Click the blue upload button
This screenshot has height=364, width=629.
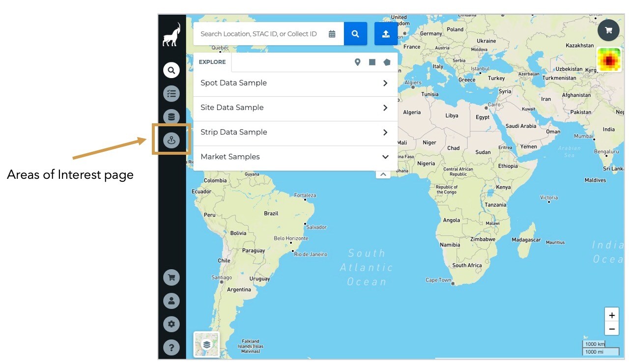click(386, 34)
